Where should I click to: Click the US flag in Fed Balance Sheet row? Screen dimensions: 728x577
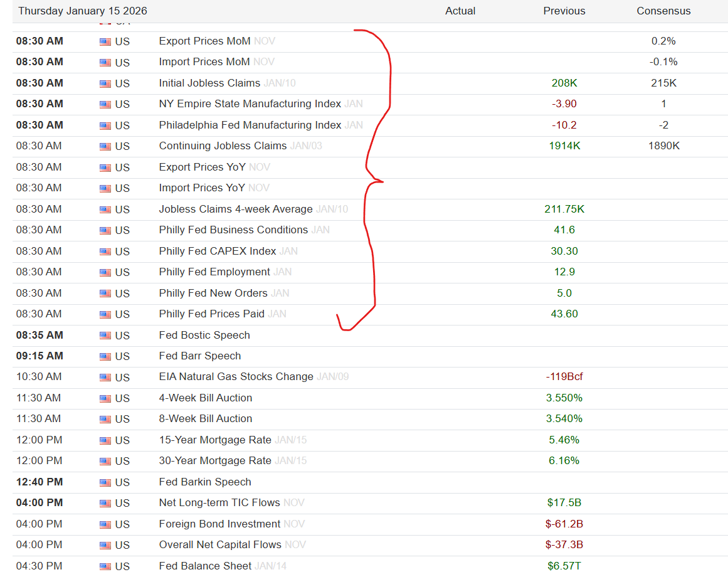(x=105, y=566)
